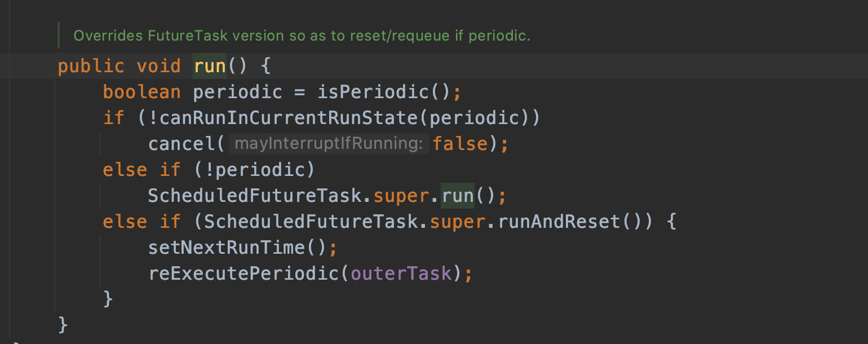Click the highlighted run in super.run()

click(x=457, y=196)
